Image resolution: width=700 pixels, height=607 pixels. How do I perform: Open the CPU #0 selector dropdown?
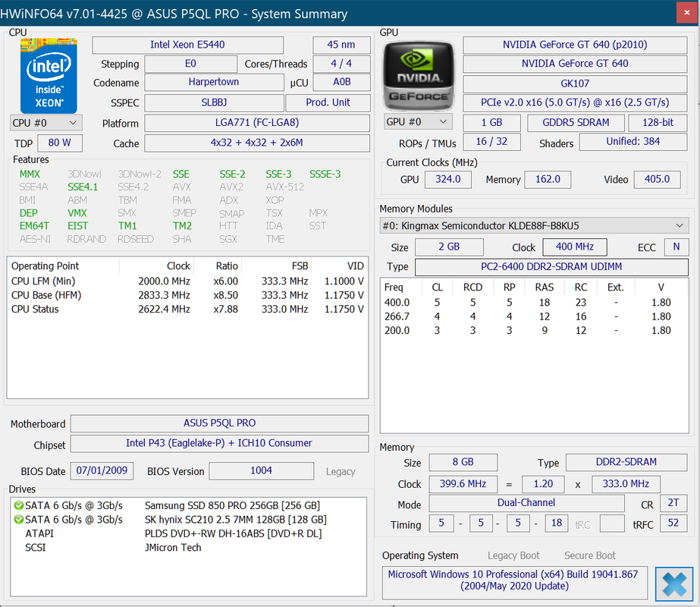pyautogui.click(x=46, y=123)
